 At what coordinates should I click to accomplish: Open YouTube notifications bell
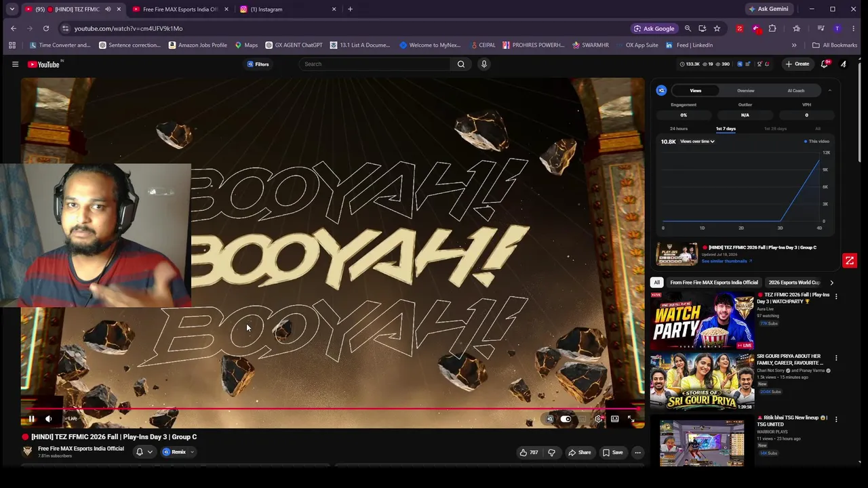tap(825, 64)
